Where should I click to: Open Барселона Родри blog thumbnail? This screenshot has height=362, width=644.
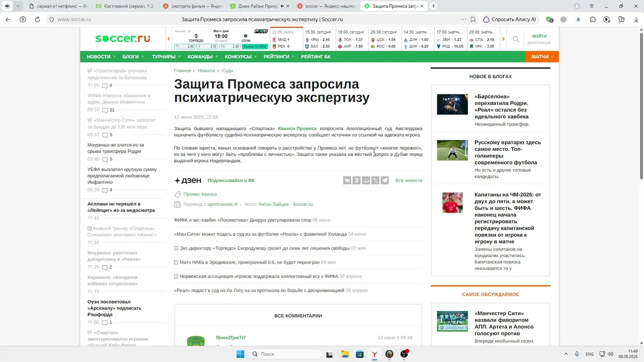pyautogui.click(x=452, y=105)
